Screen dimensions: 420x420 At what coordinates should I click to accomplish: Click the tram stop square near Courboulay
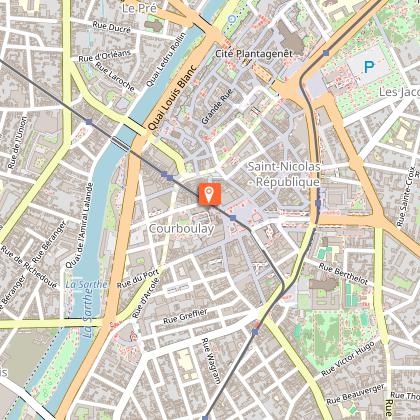233,218
